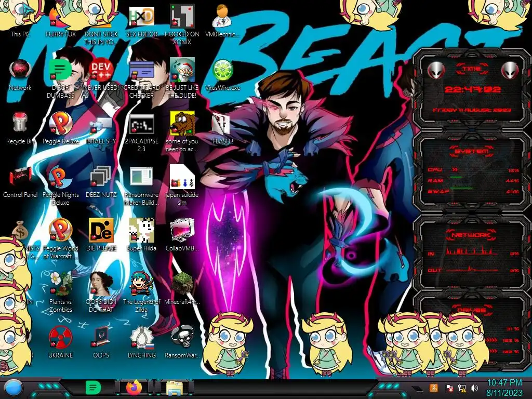
Task: Open the D FOR DUMBASS shortcut
Action: (x=60, y=78)
